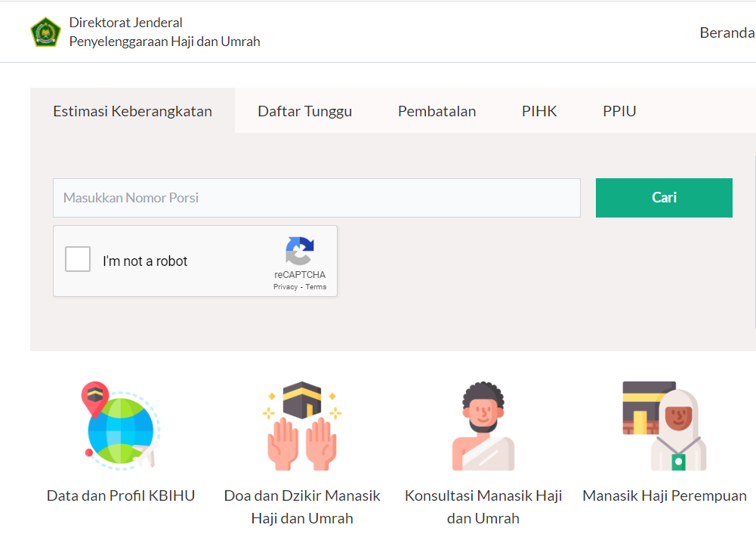Open the Beranda navigation link
This screenshot has height=534, width=756.
(727, 32)
